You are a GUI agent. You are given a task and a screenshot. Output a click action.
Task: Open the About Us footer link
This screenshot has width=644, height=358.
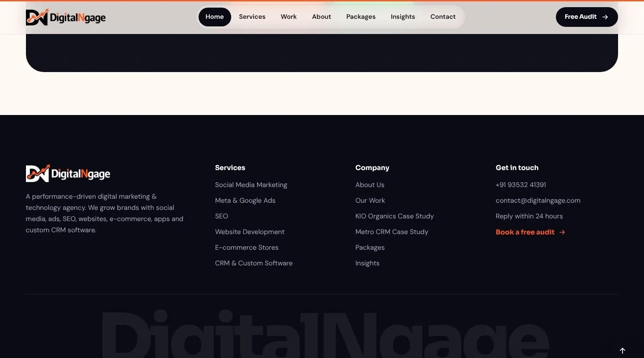tap(370, 185)
